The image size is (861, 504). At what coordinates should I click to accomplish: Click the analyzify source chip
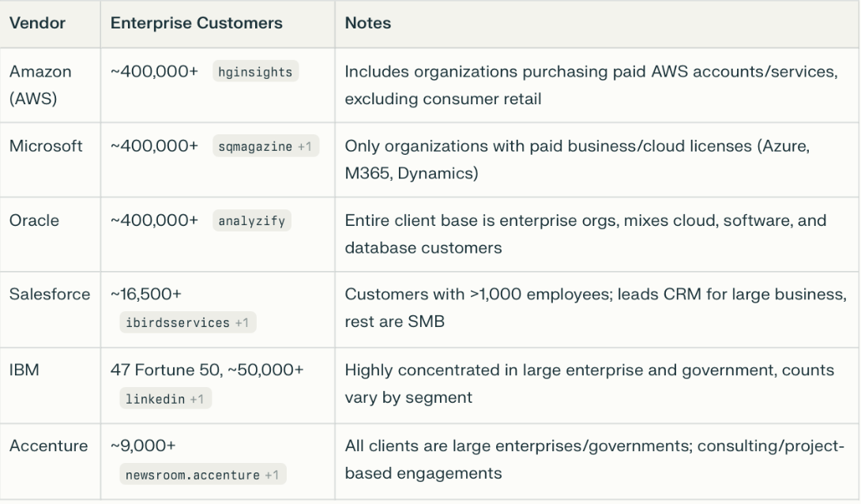(x=253, y=222)
